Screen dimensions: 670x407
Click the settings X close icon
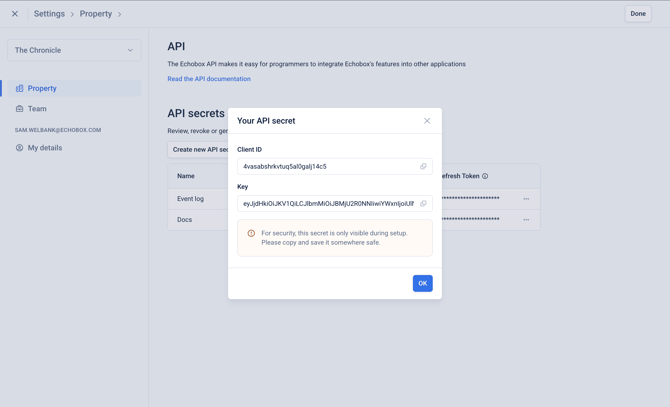point(15,14)
